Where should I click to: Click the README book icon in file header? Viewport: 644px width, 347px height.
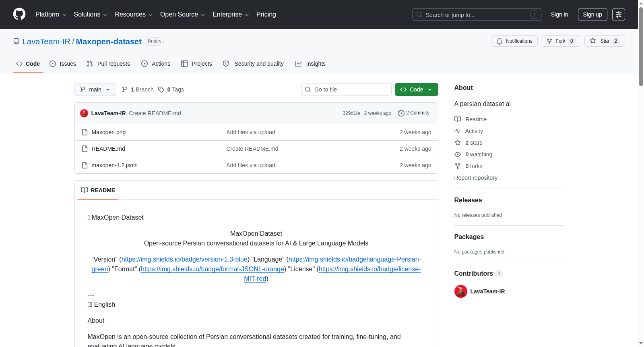(x=85, y=190)
